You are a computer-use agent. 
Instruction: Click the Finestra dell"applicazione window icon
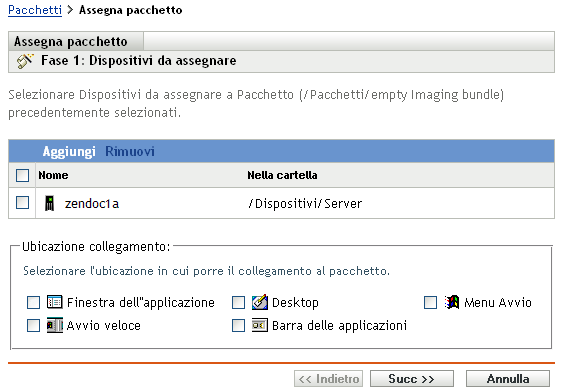click(55, 302)
